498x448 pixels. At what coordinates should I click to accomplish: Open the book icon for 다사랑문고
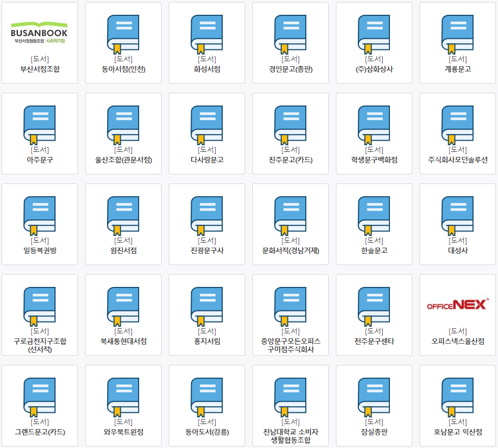pyautogui.click(x=207, y=125)
